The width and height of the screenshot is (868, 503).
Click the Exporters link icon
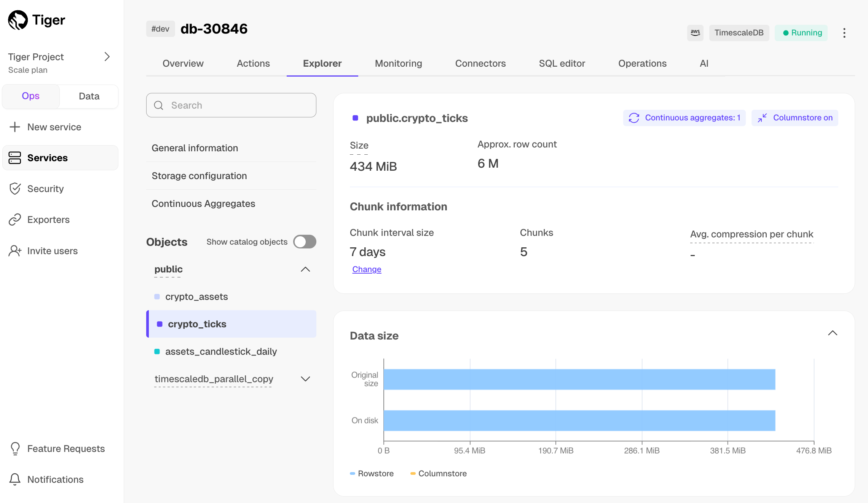15,219
